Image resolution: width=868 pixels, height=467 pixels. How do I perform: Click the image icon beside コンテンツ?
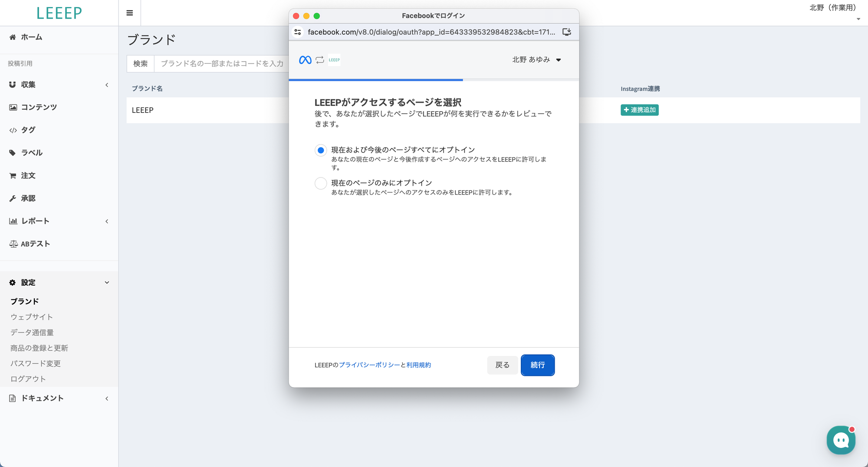pos(13,107)
